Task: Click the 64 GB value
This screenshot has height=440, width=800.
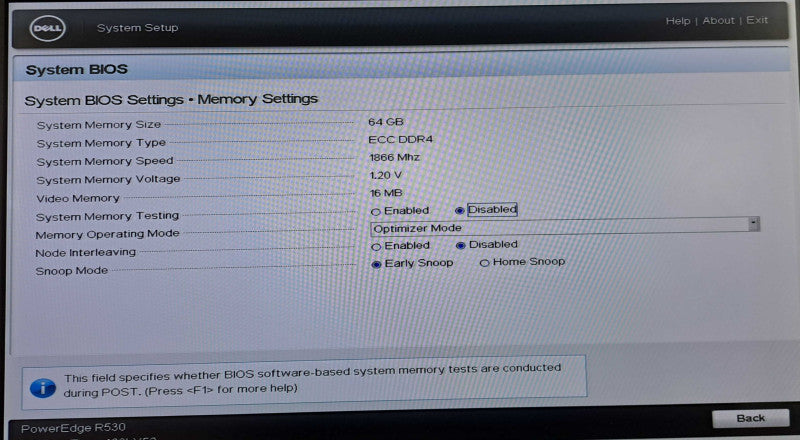Action: tap(386, 122)
